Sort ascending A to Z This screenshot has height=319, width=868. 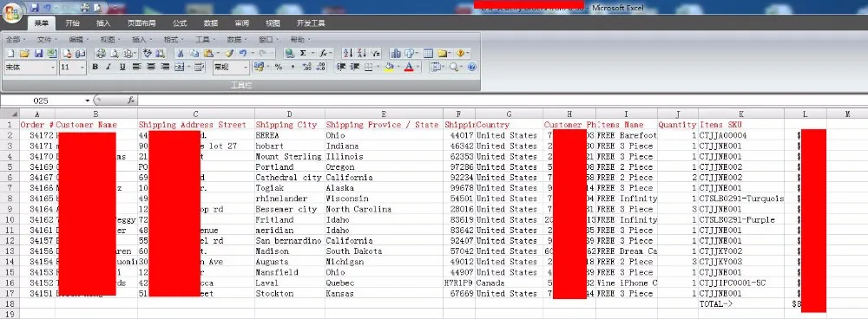(x=348, y=53)
